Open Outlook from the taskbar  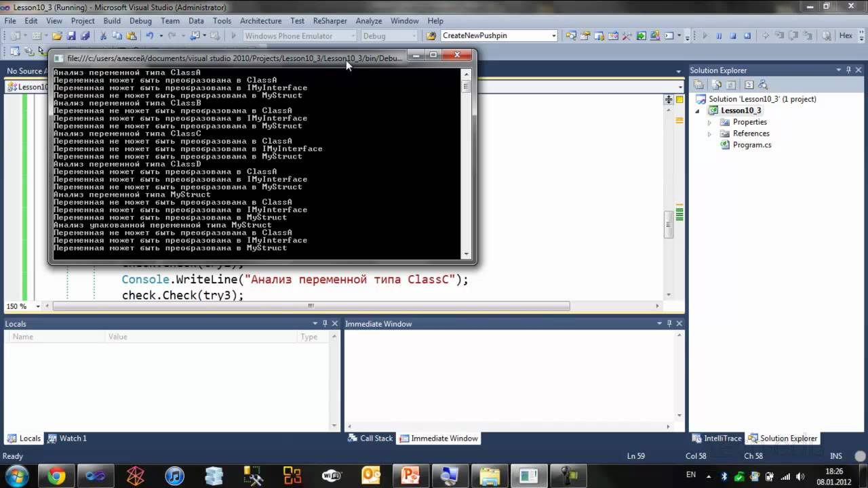371,476
